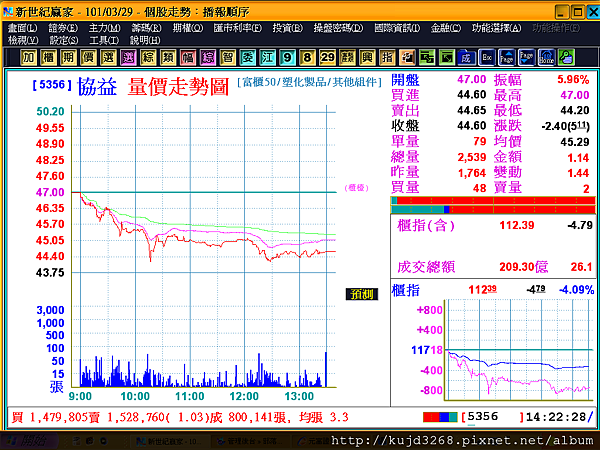Click the green key lock toolbar icon

566,58
